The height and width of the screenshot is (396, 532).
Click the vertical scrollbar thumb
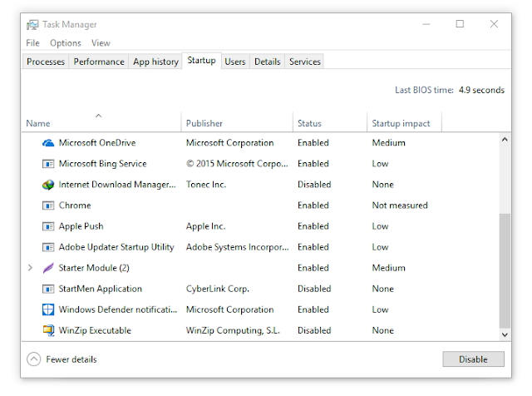505,271
